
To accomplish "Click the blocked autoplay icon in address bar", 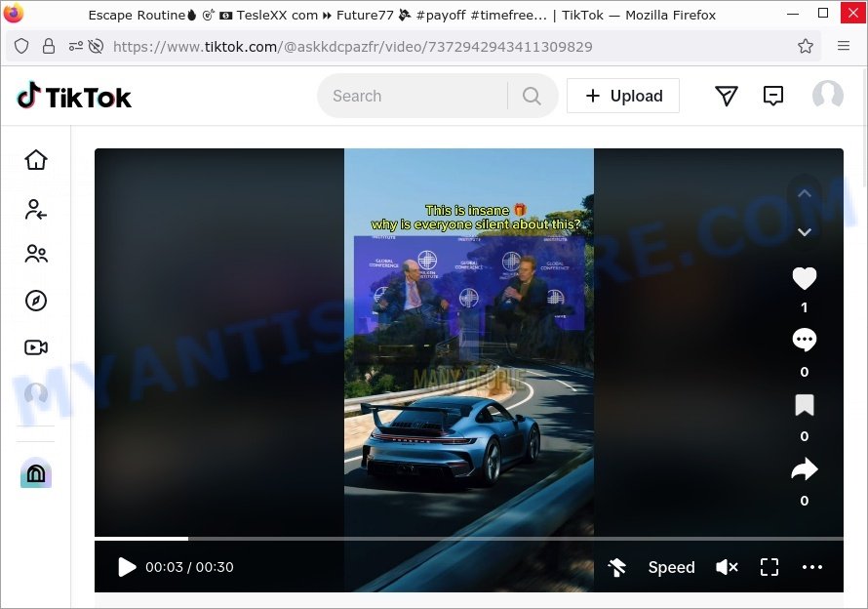I will click(x=96, y=46).
